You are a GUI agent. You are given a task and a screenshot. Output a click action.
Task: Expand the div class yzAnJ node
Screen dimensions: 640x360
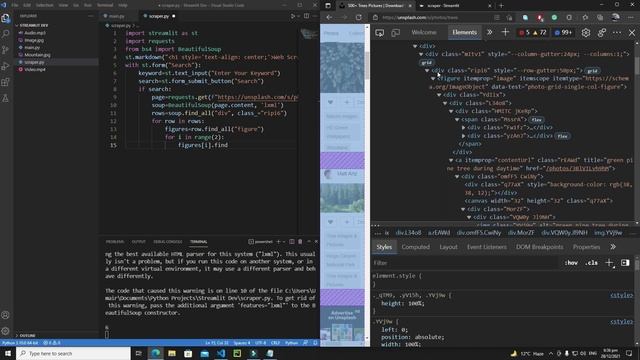[464, 136]
